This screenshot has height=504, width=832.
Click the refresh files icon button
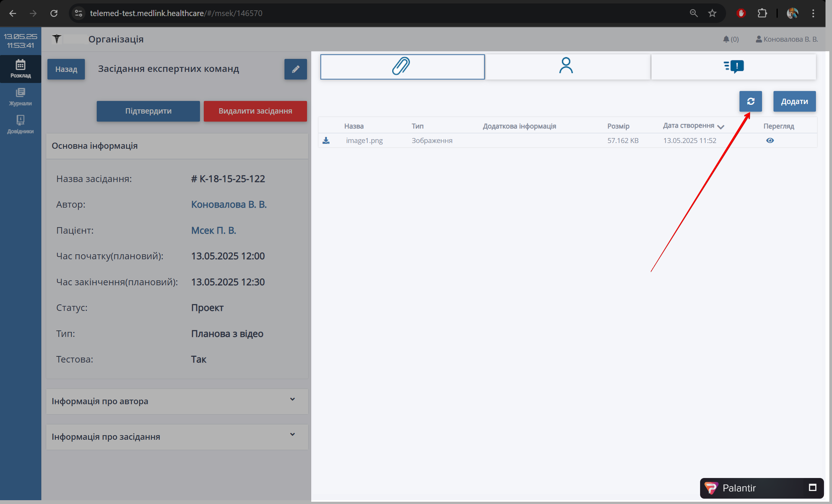coord(750,101)
